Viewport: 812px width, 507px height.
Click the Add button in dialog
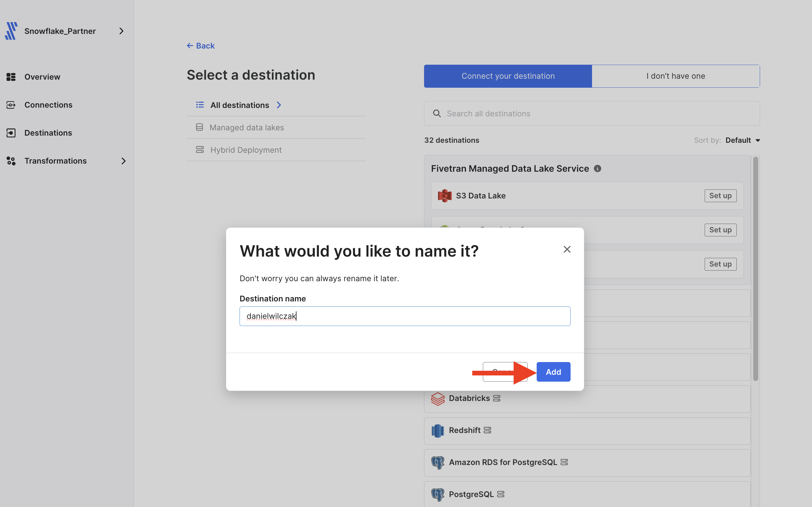click(553, 372)
